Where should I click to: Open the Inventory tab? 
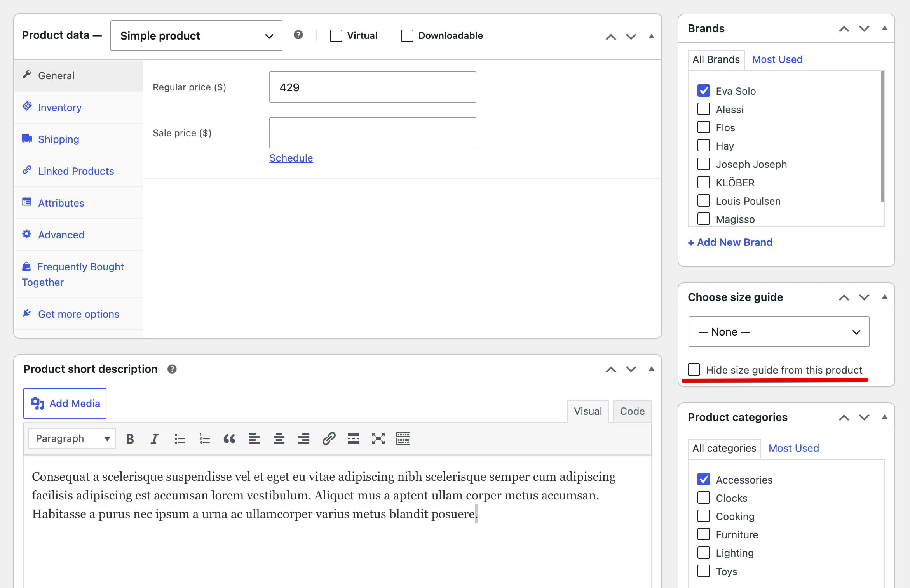pyautogui.click(x=78, y=108)
